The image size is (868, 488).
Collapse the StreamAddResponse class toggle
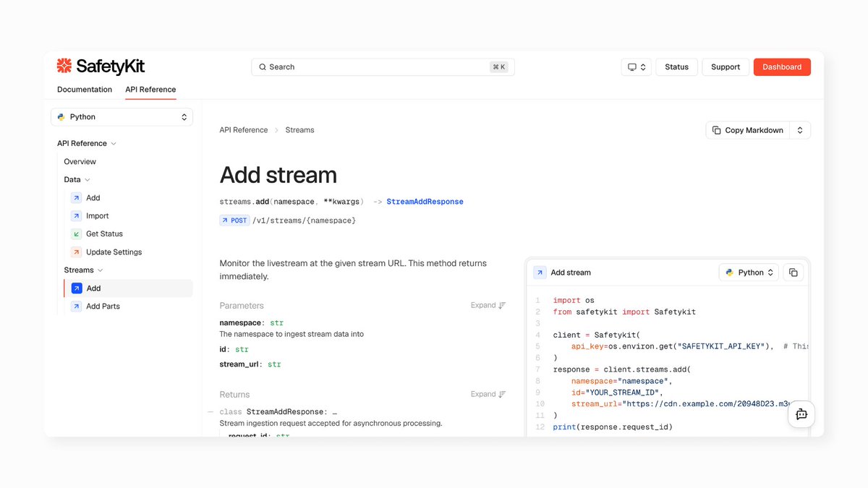210,412
